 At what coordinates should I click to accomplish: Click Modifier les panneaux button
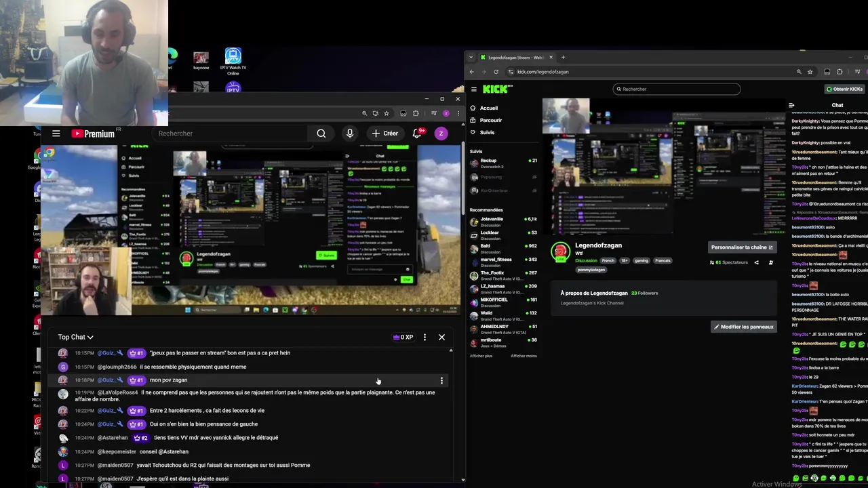coord(743,327)
